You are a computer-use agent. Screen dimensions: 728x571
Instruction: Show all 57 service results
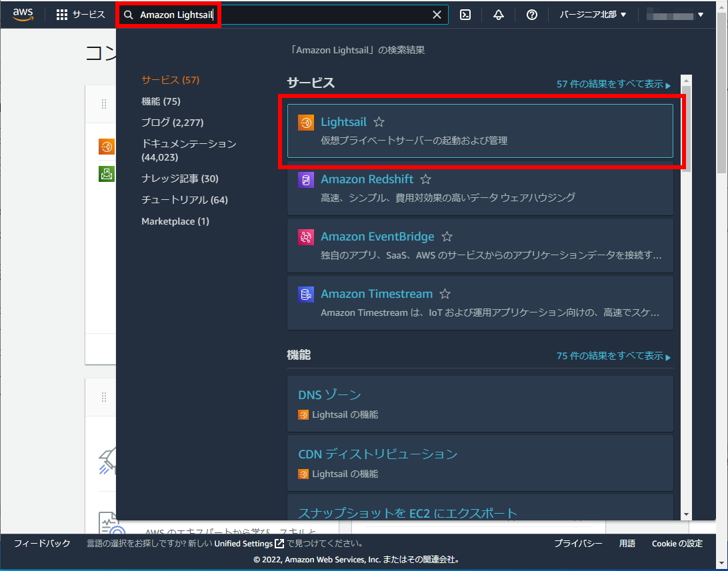(x=614, y=84)
